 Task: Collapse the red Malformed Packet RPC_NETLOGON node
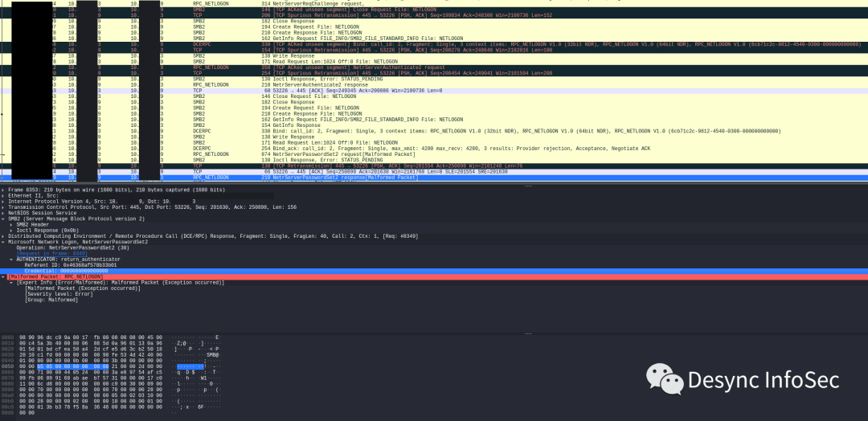tap(3, 276)
